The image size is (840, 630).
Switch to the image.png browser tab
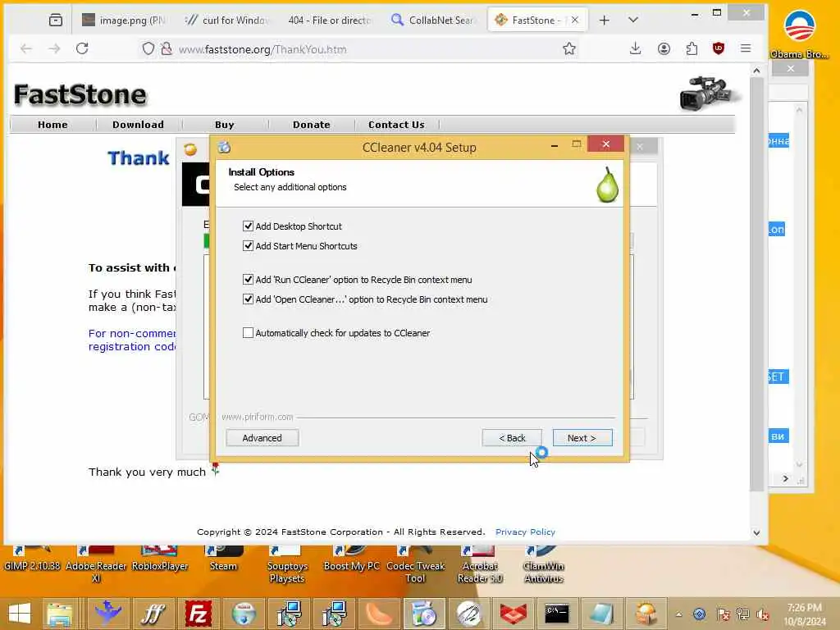pos(125,21)
